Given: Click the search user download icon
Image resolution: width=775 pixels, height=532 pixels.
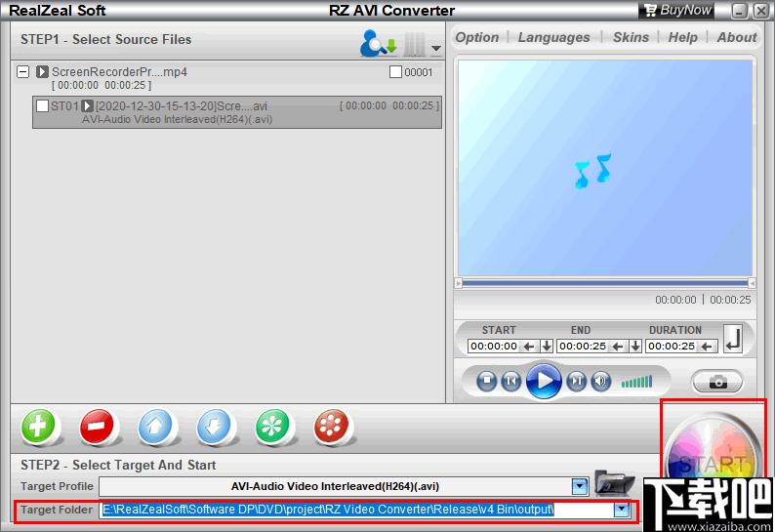Looking at the screenshot, I should (x=378, y=44).
